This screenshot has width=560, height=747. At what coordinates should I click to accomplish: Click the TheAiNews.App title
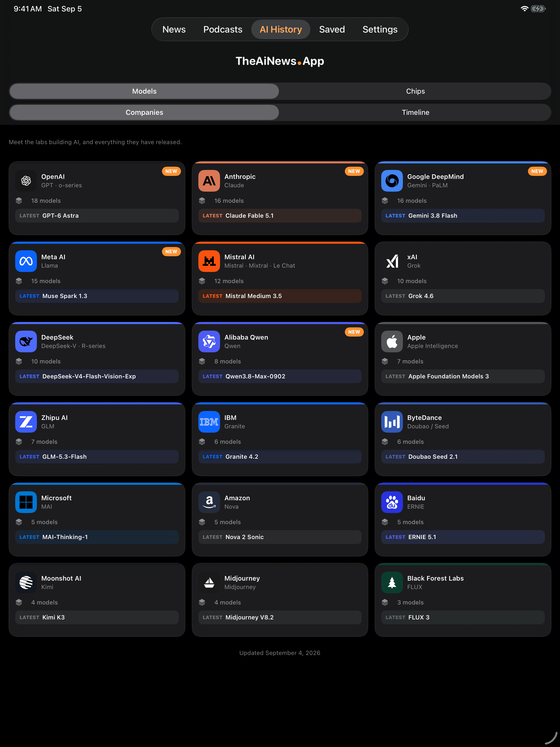click(280, 61)
